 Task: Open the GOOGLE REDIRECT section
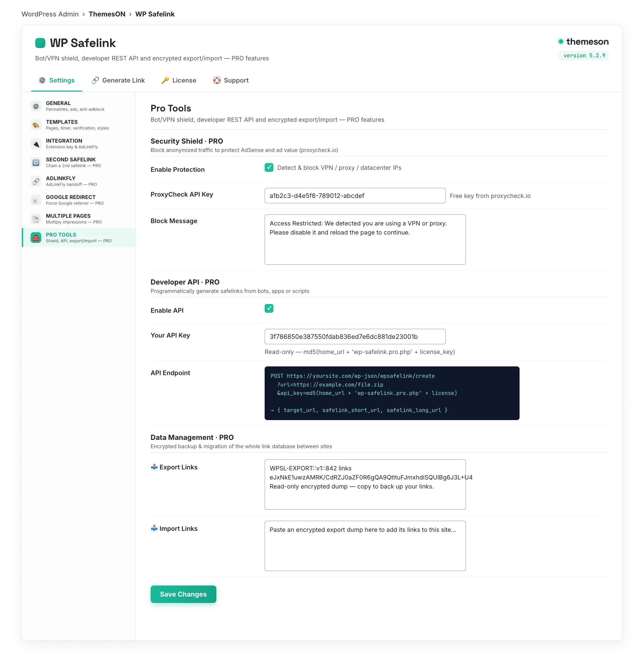(79, 200)
